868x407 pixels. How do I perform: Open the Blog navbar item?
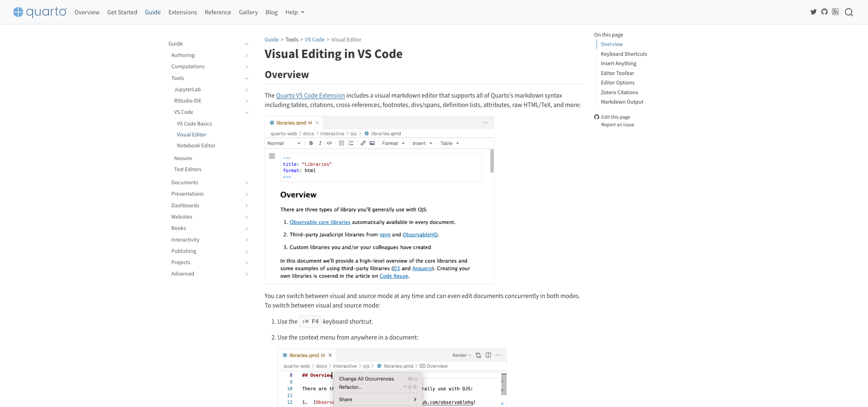coord(271,12)
